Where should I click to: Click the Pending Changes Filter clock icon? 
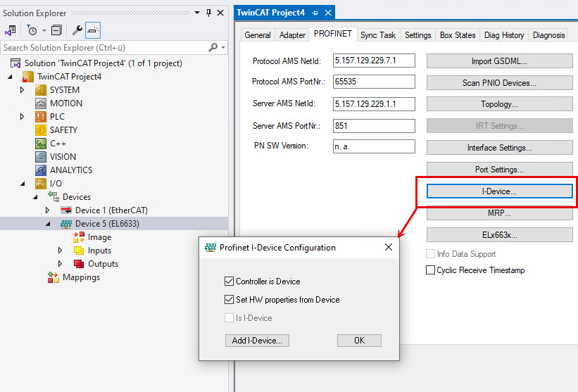click(x=32, y=30)
